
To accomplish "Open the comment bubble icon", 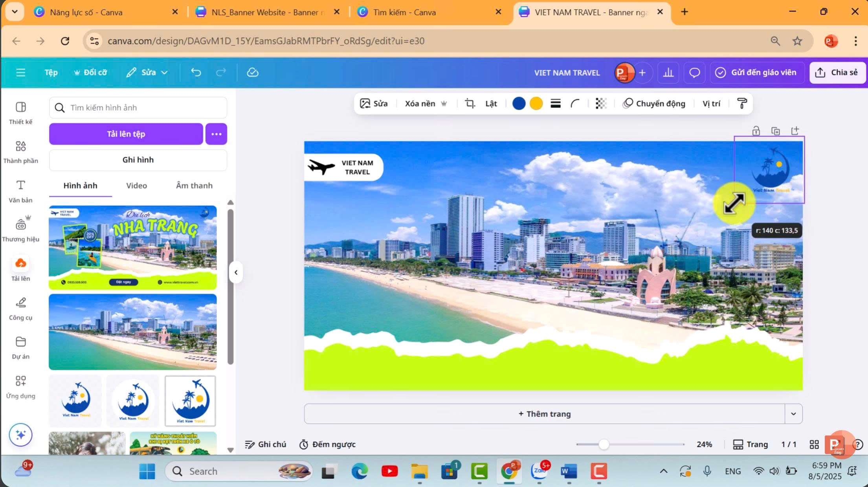I will click(x=694, y=72).
